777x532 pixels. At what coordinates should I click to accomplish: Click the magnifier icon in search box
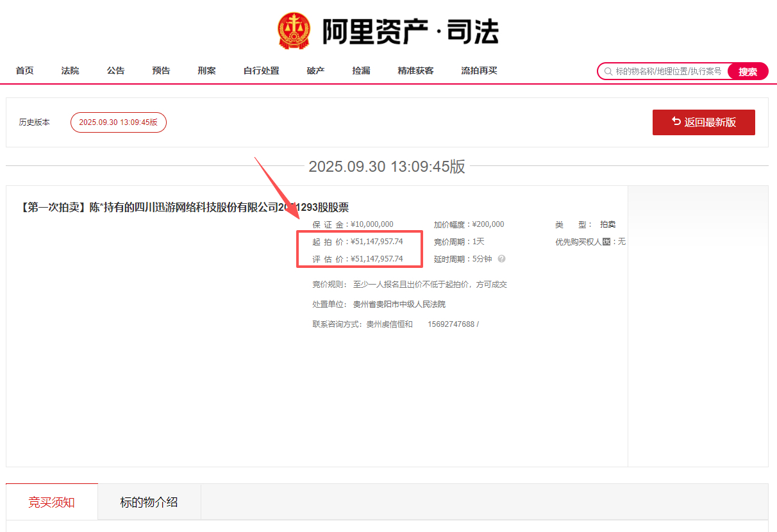pos(608,71)
